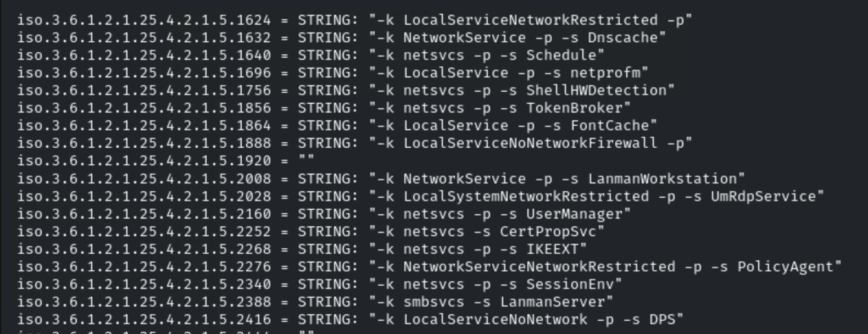Click the ShellHWDetection service name
The image size is (868, 334).
tap(596, 91)
